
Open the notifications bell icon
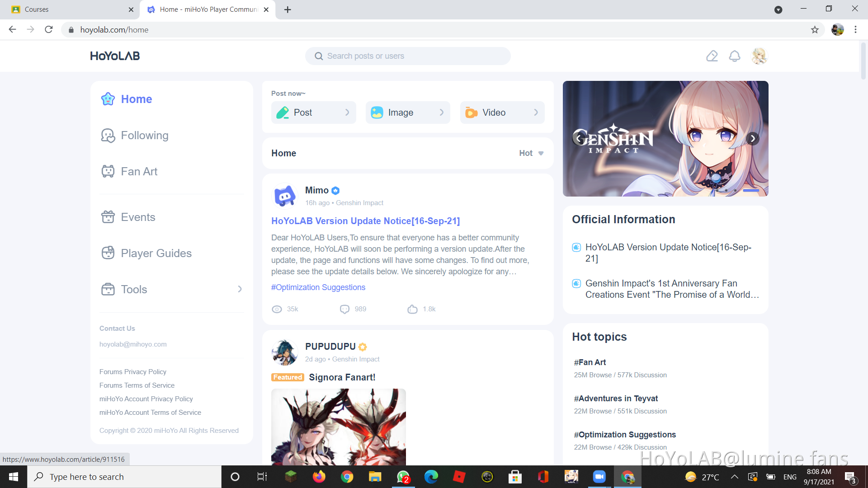coord(735,56)
